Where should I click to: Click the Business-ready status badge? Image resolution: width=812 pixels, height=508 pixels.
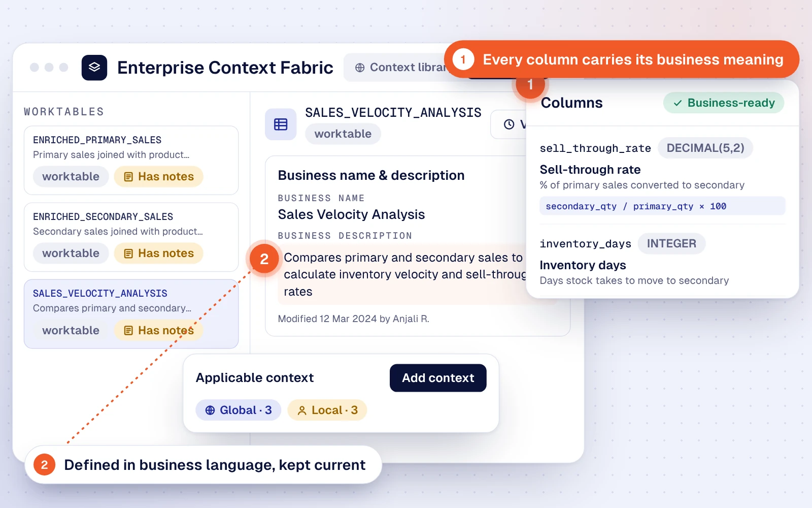[x=724, y=103]
